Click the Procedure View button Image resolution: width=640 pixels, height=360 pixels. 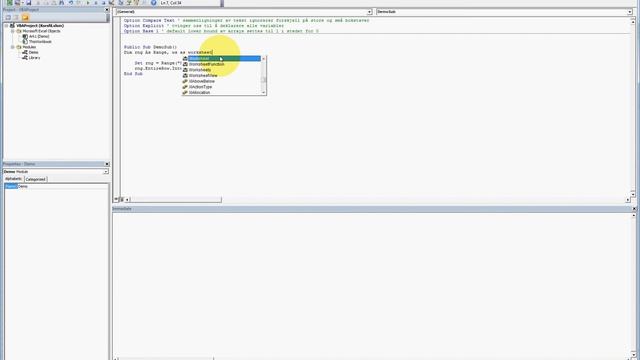point(116,200)
